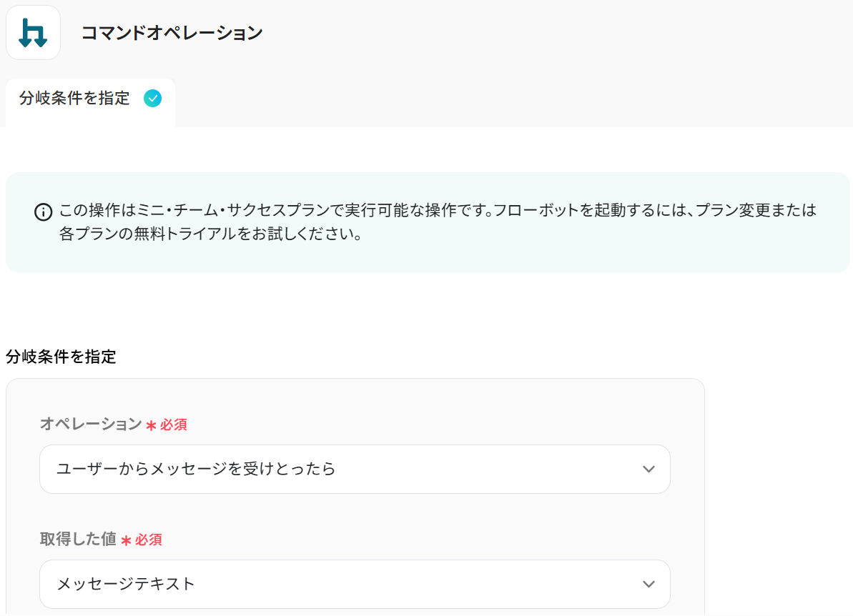Click the teal checkmark on the tab
This screenshot has height=616, width=853.
pos(152,99)
